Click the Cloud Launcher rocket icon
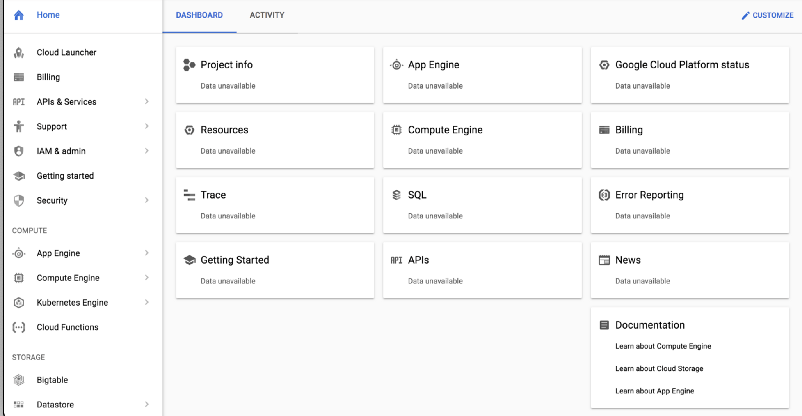 [x=19, y=52]
